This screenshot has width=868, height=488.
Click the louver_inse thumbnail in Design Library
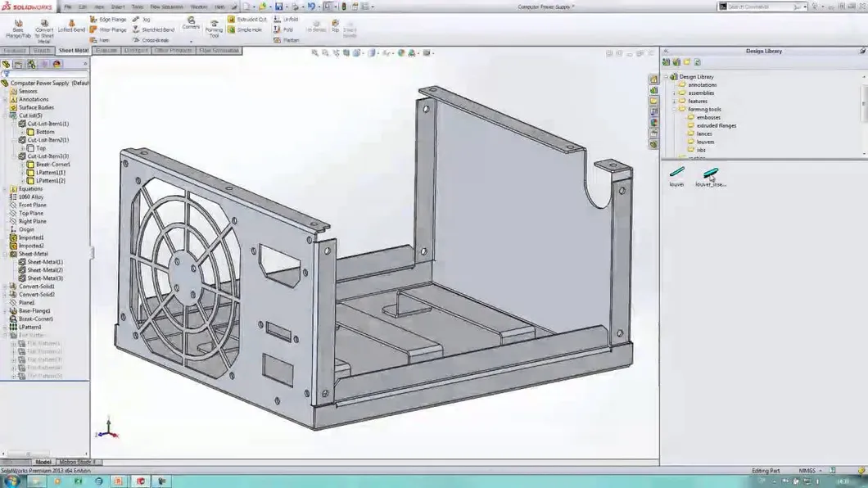(x=711, y=174)
